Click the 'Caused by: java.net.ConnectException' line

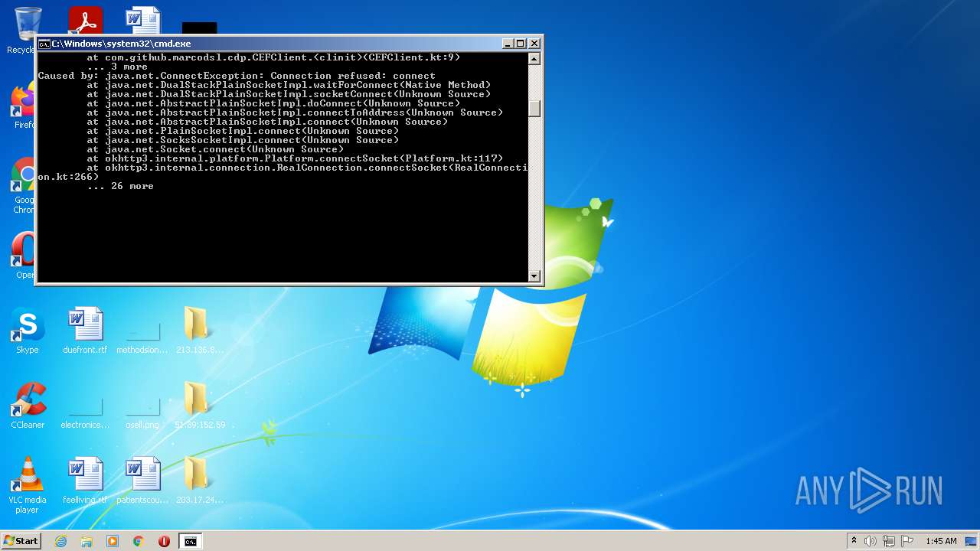[x=237, y=76]
